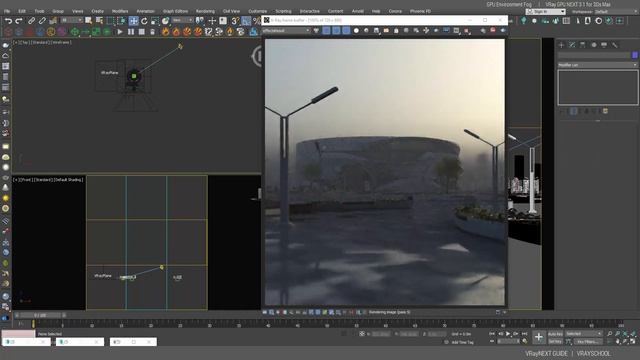Select the Select and Manipulate crosshair tool
Viewport: 640px width, 360px height.
coord(212,20)
